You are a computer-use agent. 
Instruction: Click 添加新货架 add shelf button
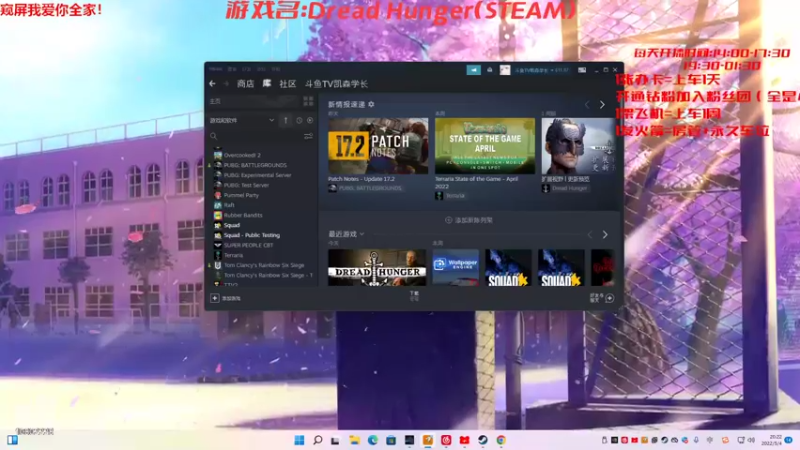pos(469,220)
